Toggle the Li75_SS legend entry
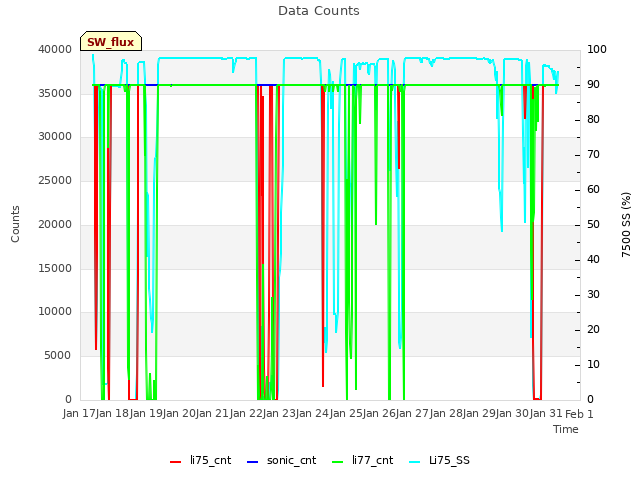Image resolution: width=640 pixels, height=480 pixels. pos(439,460)
